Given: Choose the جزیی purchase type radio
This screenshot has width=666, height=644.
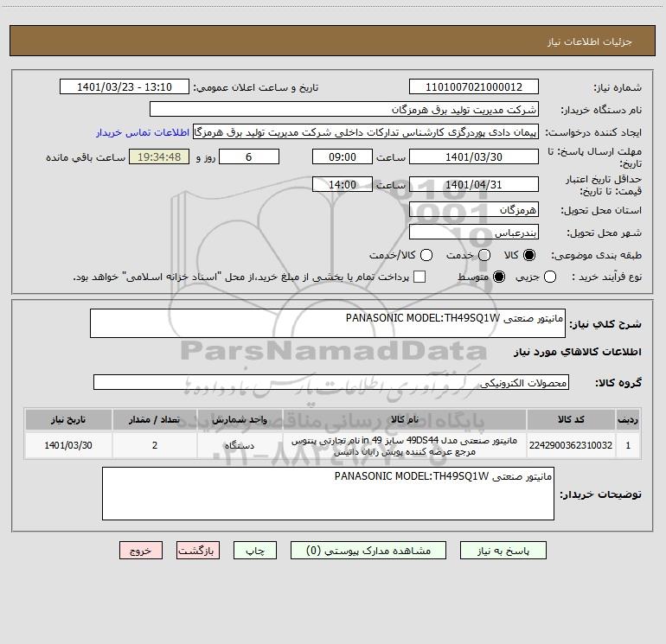Looking at the screenshot, I should click(x=550, y=277).
